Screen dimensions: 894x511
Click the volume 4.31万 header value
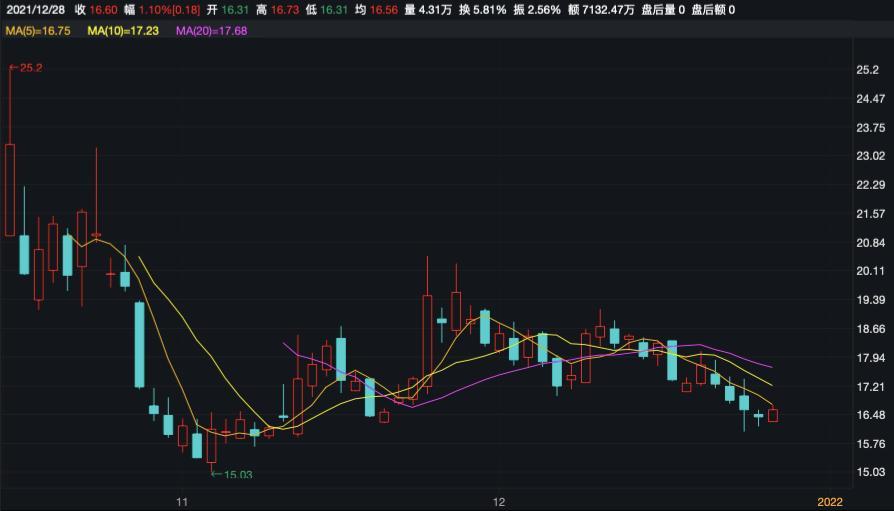(x=435, y=10)
